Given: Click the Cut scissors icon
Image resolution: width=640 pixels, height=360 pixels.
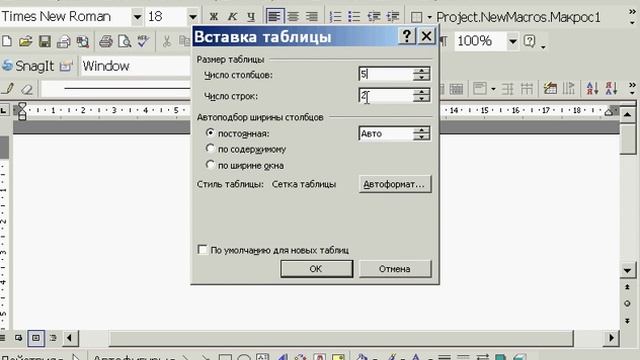Looking at the screenshot, I should coord(167,41).
